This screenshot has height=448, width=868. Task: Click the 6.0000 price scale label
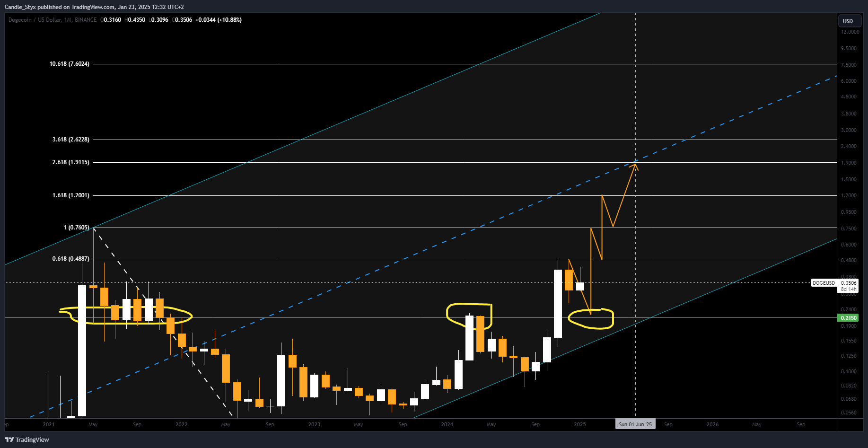[x=849, y=81]
